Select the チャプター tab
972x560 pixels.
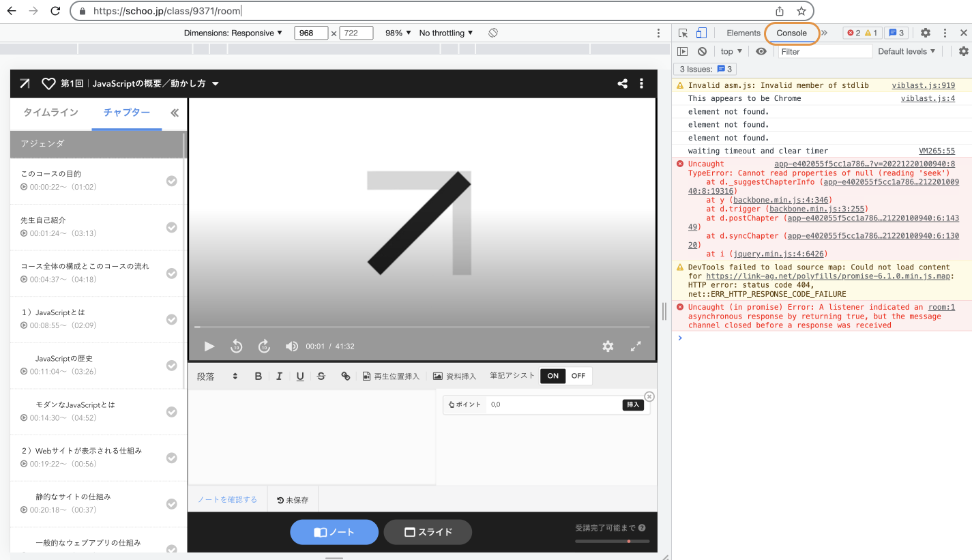(126, 113)
